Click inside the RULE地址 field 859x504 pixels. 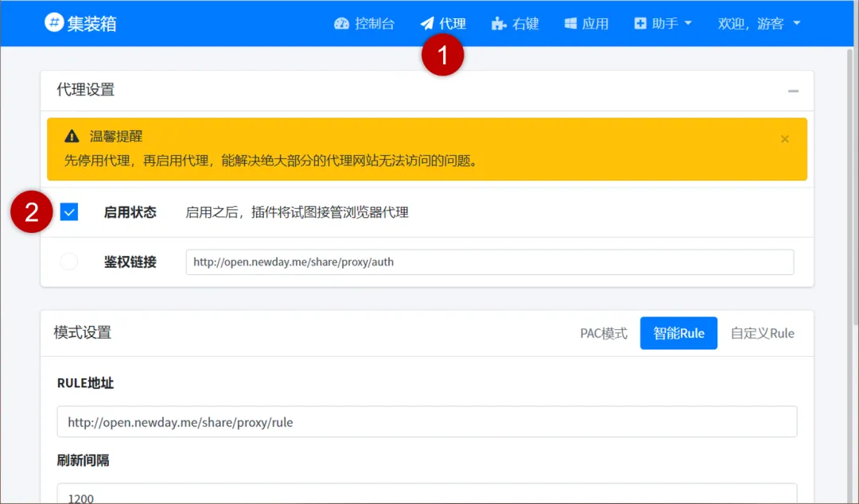click(426, 421)
